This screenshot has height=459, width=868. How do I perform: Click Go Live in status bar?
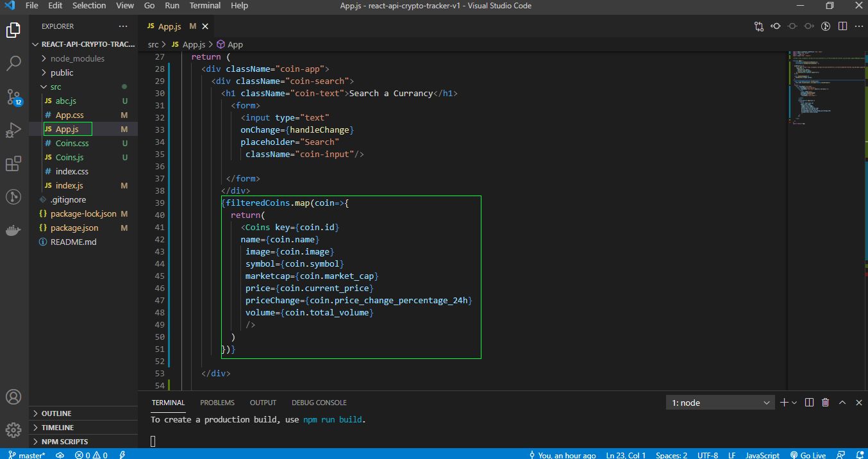point(808,455)
